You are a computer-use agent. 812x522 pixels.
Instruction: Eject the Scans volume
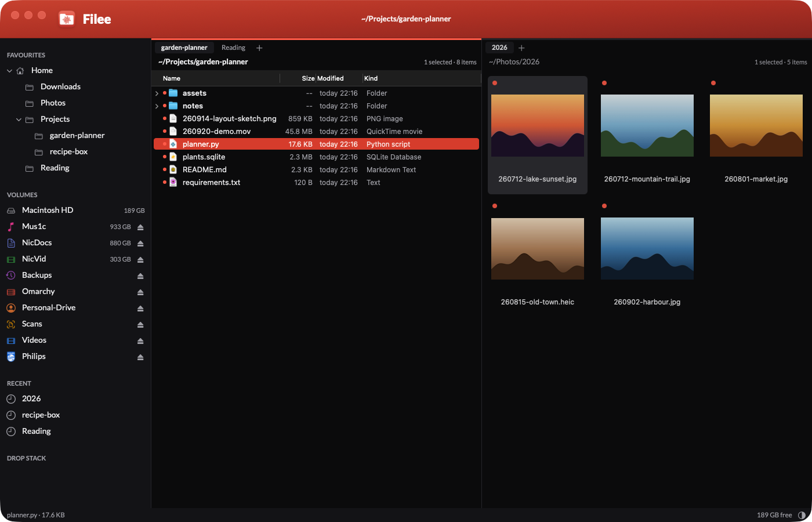click(140, 324)
